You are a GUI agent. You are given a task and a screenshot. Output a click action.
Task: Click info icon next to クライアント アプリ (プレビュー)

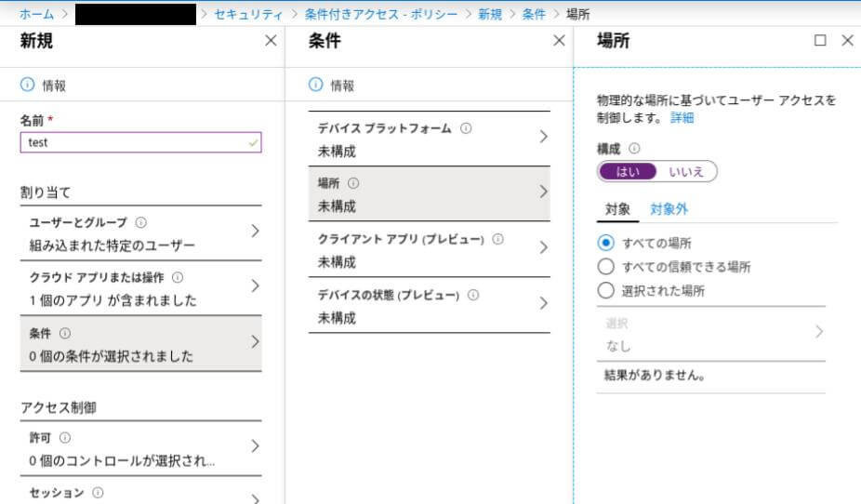pyautogui.click(x=497, y=239)
